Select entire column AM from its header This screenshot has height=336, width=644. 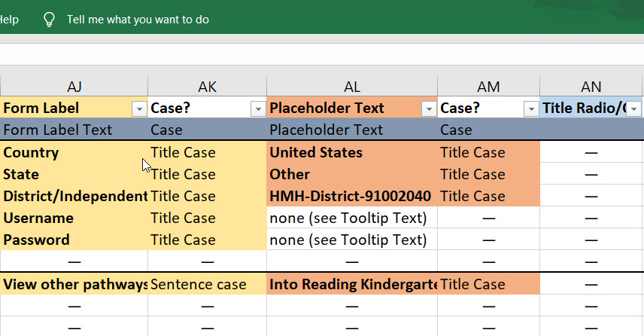pos(488,87)
